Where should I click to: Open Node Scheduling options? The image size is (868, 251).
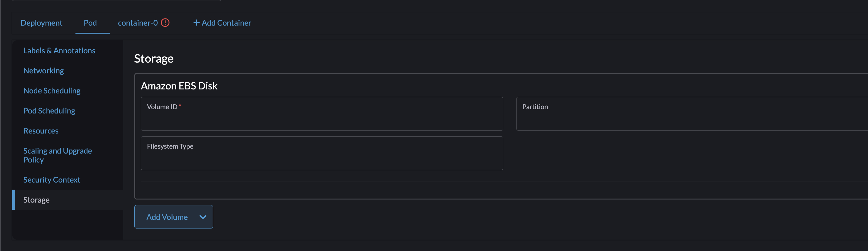[51, 90]
